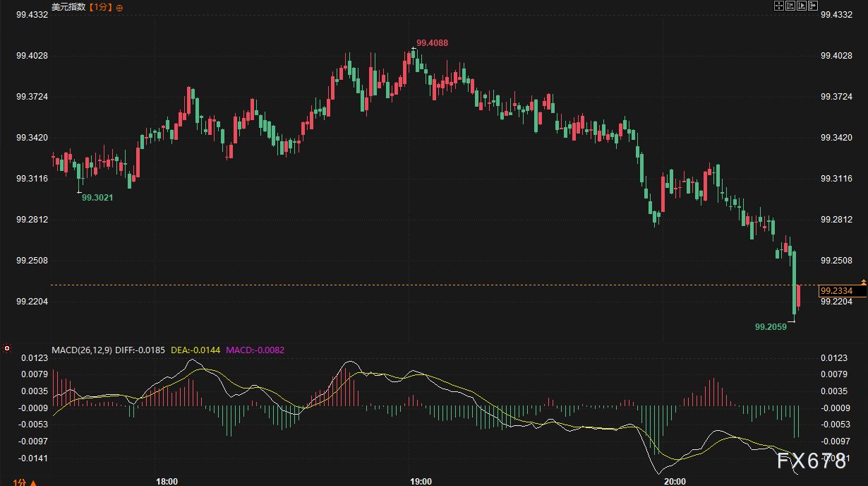Image resolution: width=868 pixels, height=486 pixels.
Task: Click the orange up arrow above price 99.2334
Action: point(863,282)
